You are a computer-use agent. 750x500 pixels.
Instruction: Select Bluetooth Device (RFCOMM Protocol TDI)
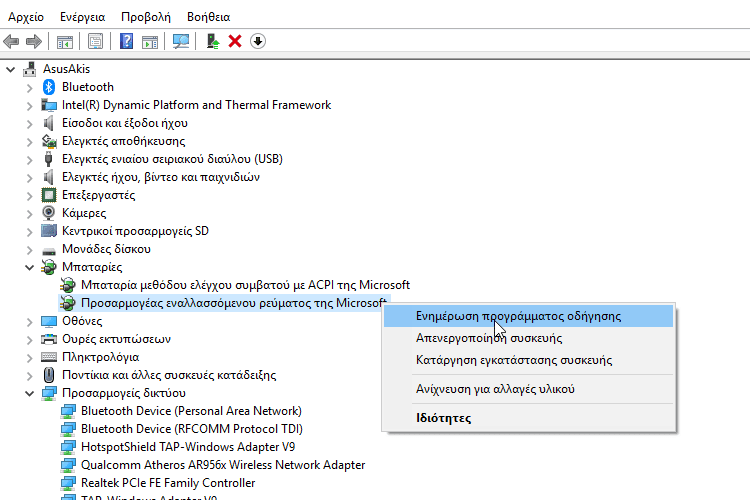tap(192, 429)
